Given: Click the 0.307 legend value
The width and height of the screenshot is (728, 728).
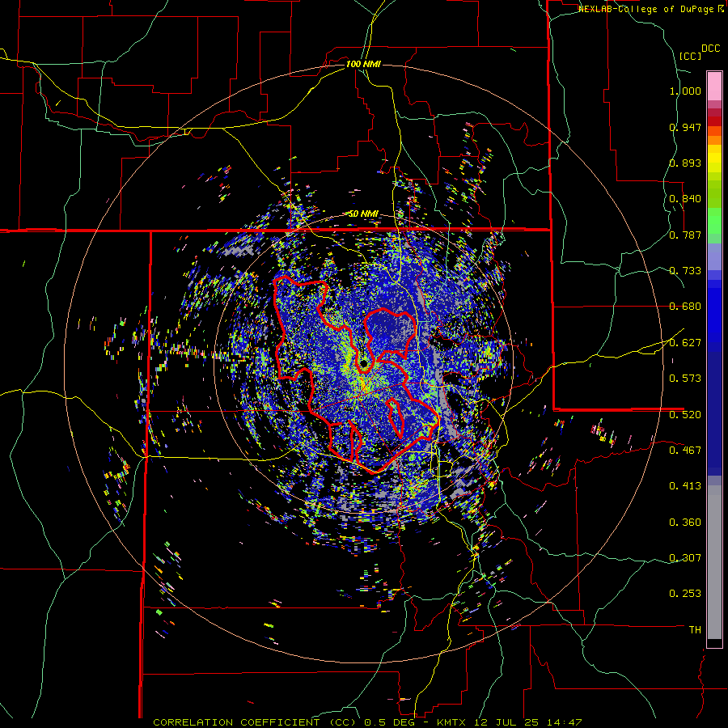Looking at the screenshot, I should [x=685, y=558].
